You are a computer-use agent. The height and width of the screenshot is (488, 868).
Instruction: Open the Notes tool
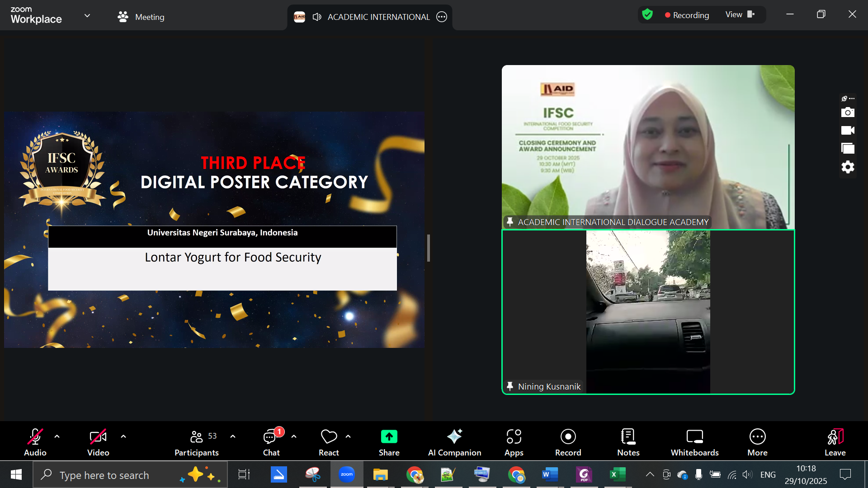(628, 442)
